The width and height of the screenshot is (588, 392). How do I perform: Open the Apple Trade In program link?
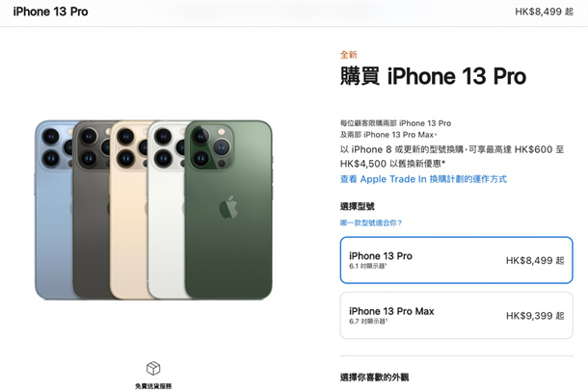click(423, 179)
